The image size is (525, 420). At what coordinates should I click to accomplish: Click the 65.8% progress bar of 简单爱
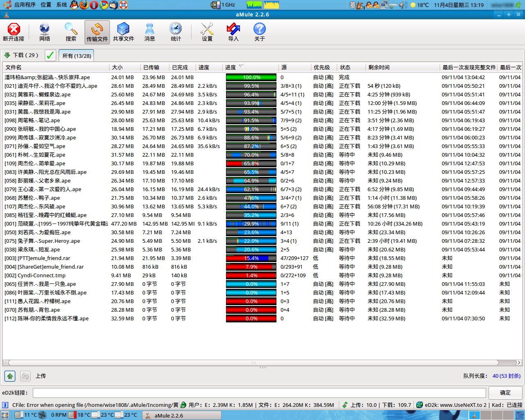[x=251, y=163]
